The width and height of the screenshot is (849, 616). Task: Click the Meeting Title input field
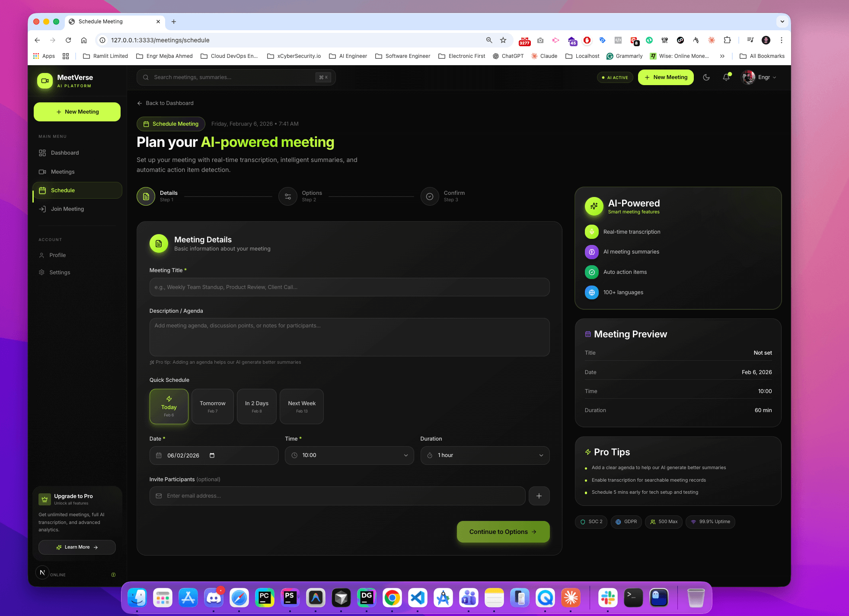[x=349, y=287]
